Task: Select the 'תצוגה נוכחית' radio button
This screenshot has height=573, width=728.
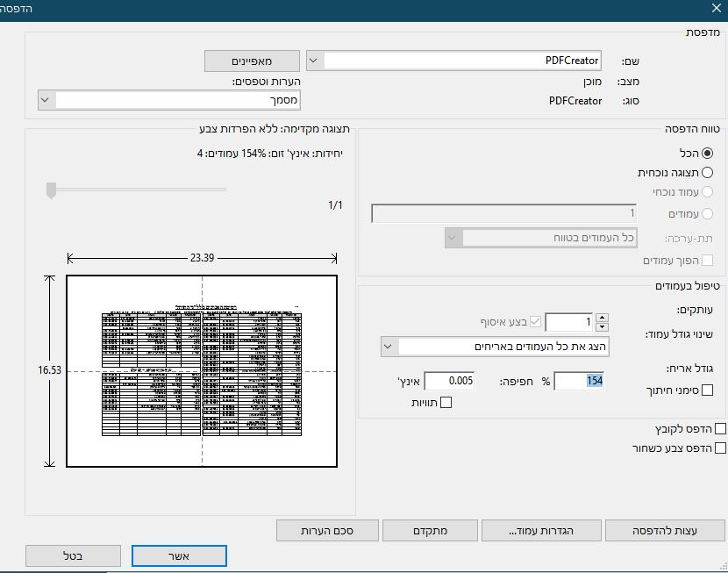Action: [708, 173]
